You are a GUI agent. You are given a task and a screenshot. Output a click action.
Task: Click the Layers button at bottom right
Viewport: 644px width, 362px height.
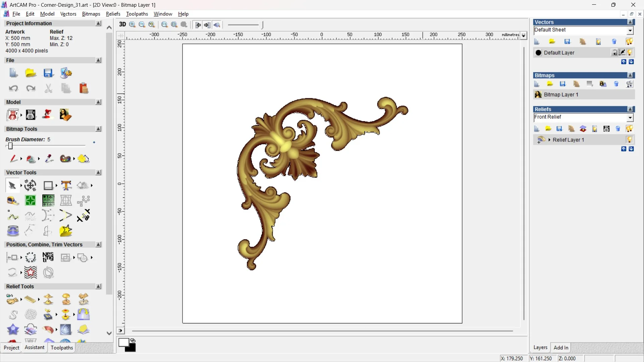point(540,348)
